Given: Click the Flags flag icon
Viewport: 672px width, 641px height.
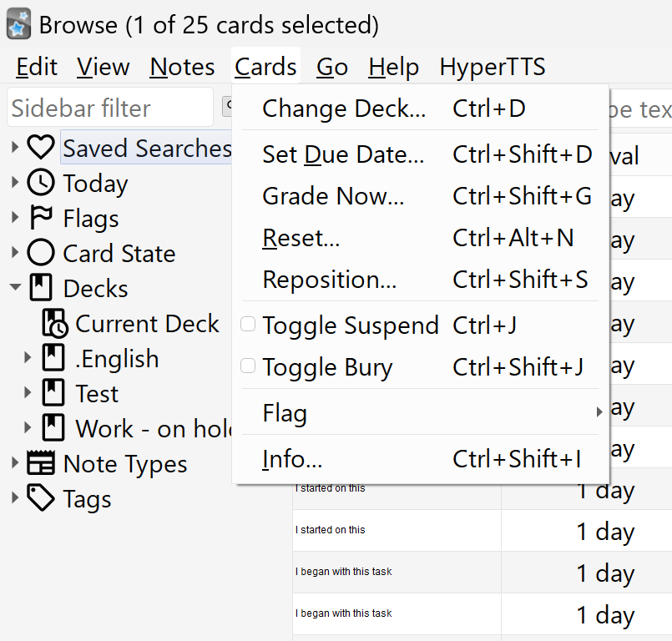Looking at the screenshot, I should coord(41,219).
